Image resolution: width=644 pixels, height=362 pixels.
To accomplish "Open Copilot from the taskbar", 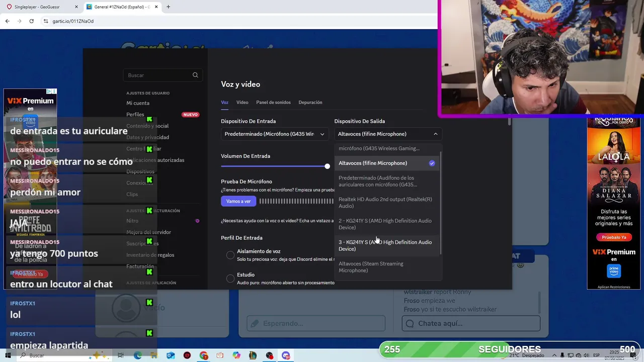I will click(x=236, y=355).
